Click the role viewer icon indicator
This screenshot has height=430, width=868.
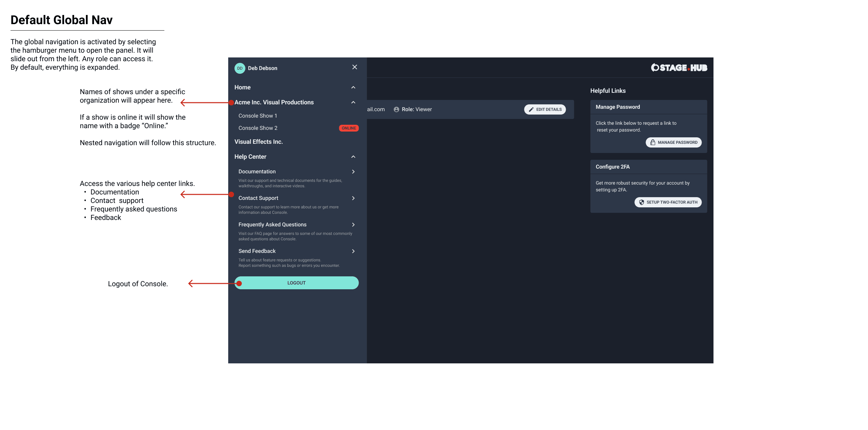tap(397, 109)
